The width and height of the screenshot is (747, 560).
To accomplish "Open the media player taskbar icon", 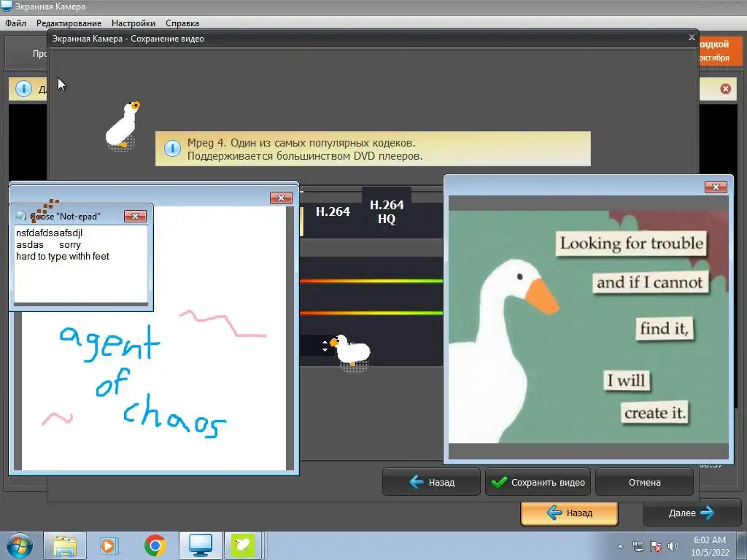I will 109,545.
